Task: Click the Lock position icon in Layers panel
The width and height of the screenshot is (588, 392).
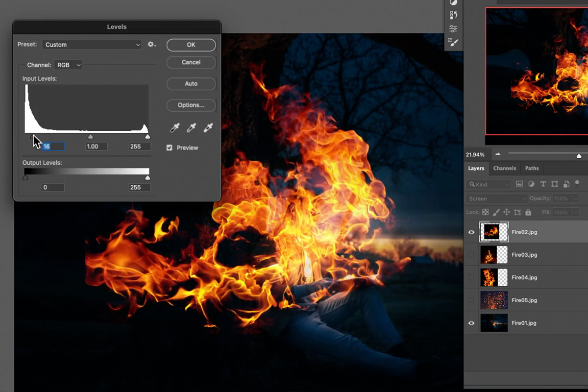Action: [507, 212]
